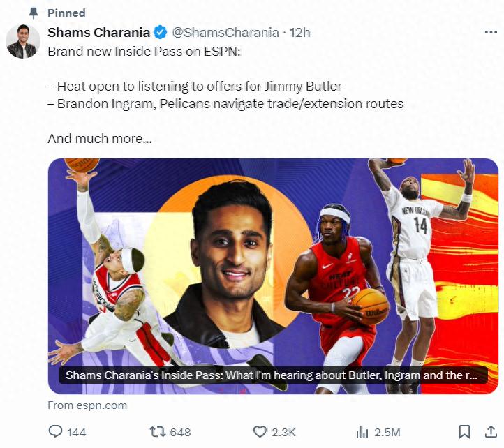The height and width of the screenshot is (448, 504).
Task: Open the ESPN article preview image
Action: [x=273, y=265]
